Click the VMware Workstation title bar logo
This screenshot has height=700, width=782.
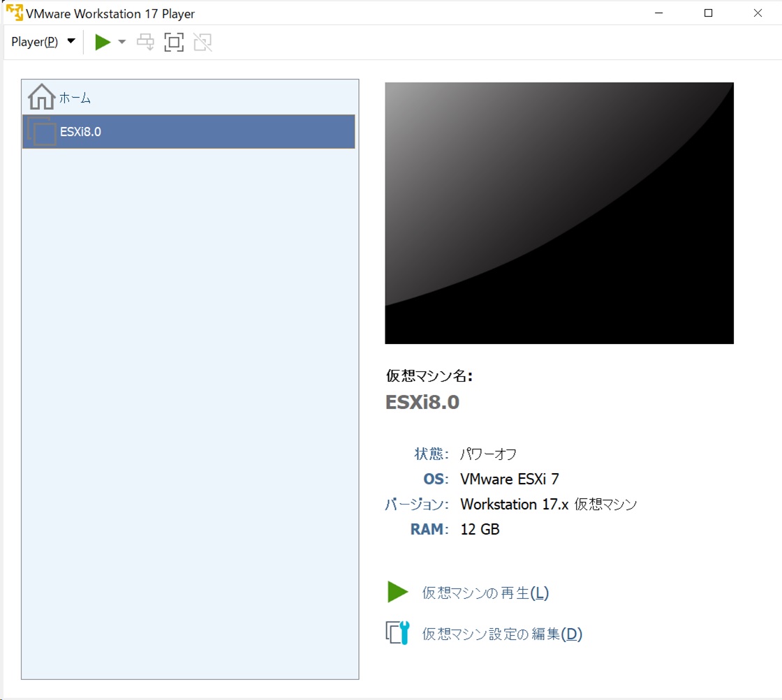pos(15,13)
